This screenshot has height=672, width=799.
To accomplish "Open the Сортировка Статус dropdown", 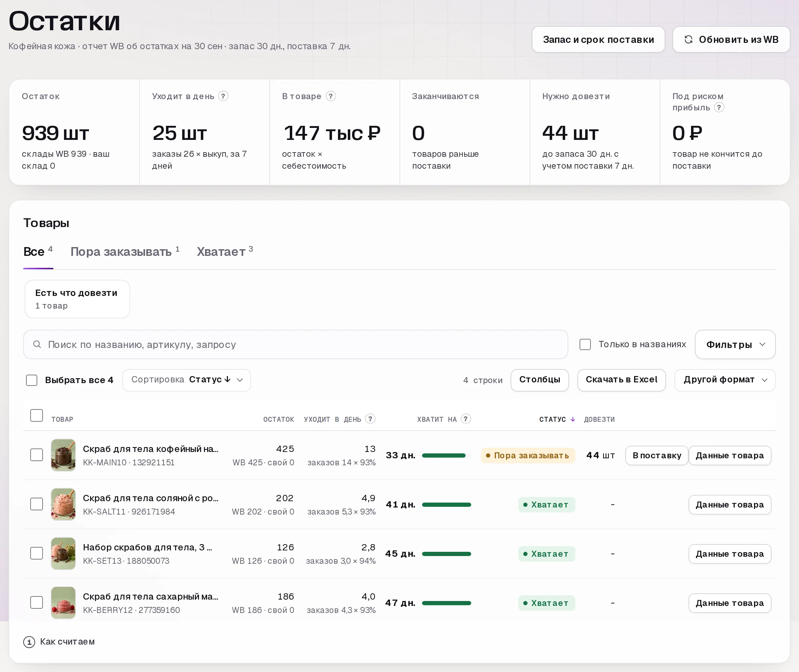I will click(x=186, y=380).
